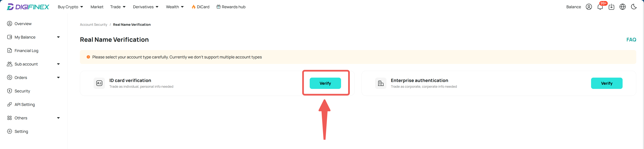
Task: Open the FAQ link
Action: 631,40
